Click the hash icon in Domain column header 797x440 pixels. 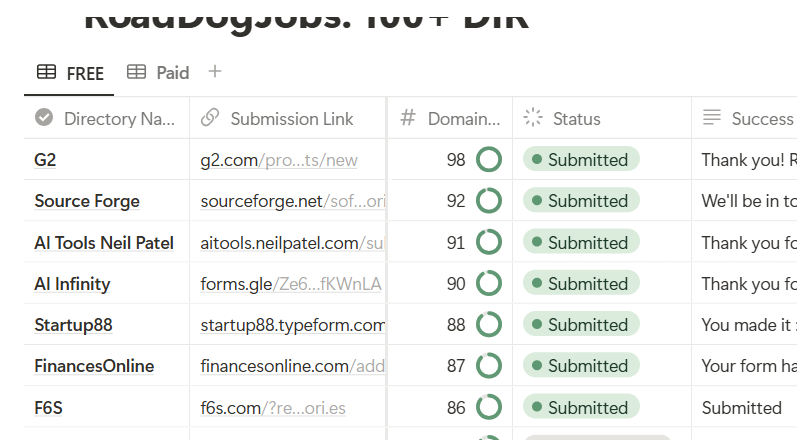(408, 118)
